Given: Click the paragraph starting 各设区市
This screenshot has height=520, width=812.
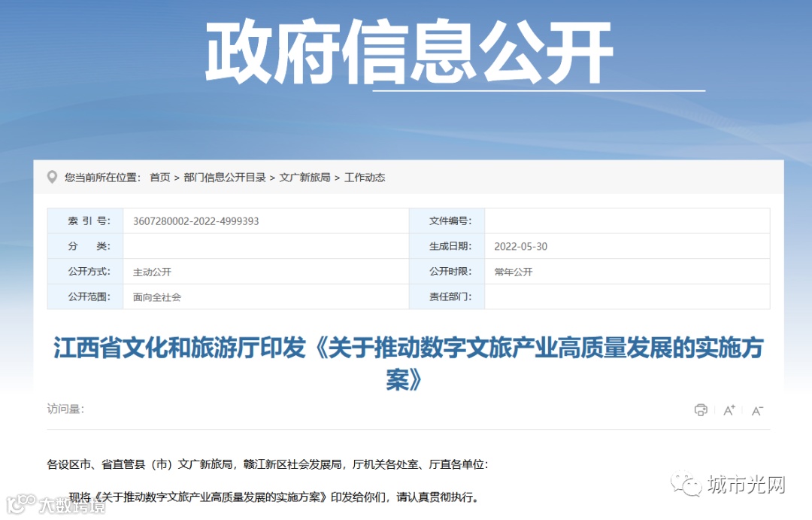Looking at the screenshot, I should point(267,464).
